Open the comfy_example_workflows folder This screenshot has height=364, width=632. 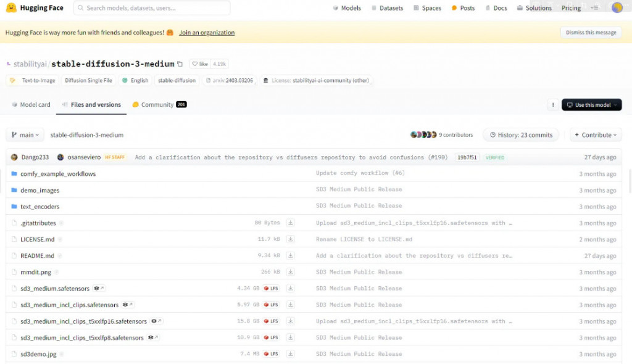click(x=58, y=174)
